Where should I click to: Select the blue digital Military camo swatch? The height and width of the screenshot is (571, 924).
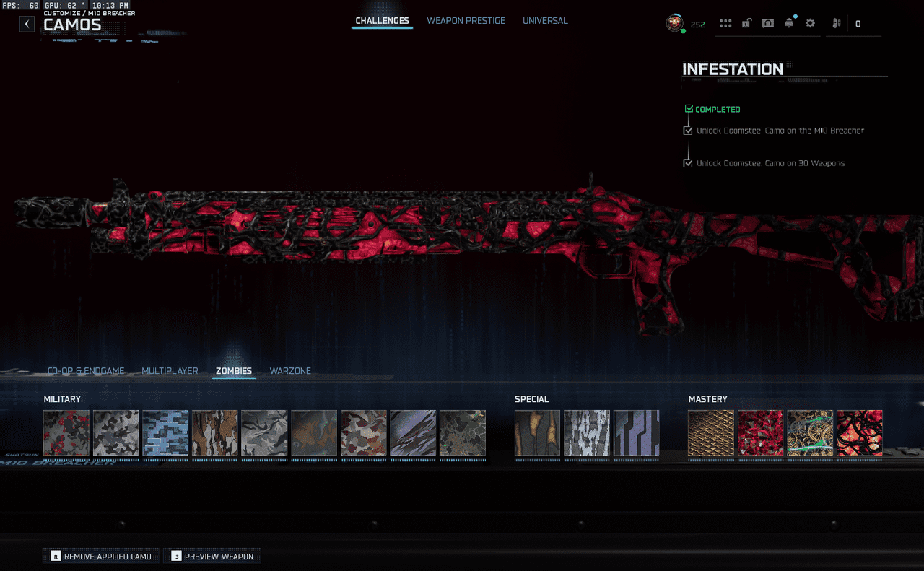[165, 433]
